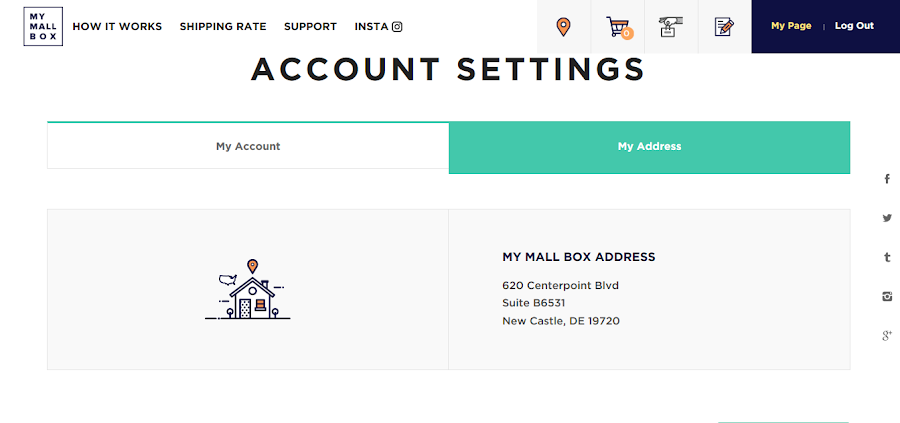Open the Instagram icon in side bar
The width and height of the screenshot is (900, 423).
(887, 296)
